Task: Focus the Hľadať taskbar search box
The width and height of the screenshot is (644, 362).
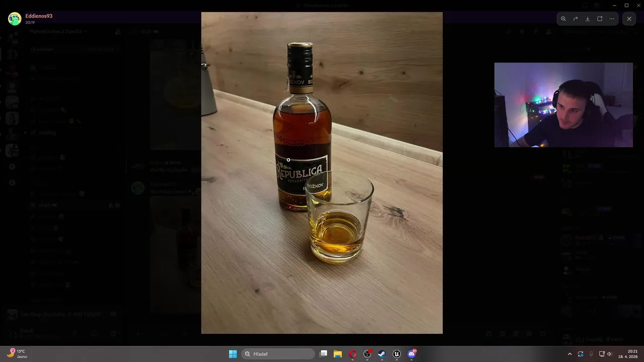Action: (x=278, y=354)
